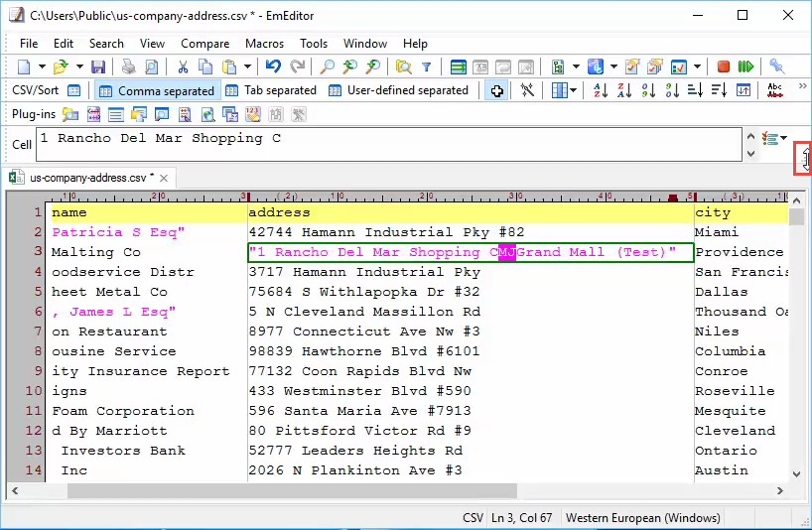Screen dimensions: 812x530
Task: Toggle Wrap by Window button
Action: [x=503, y=66]
